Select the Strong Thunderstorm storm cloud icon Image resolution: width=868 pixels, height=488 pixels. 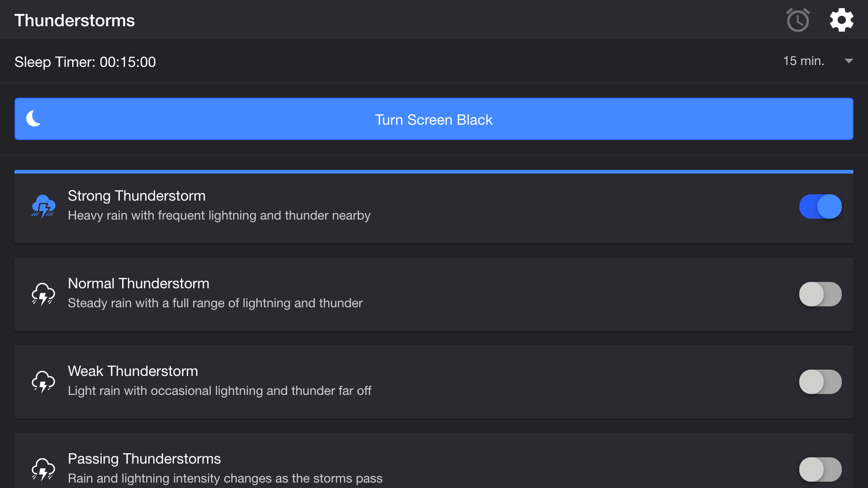[43, 206]
